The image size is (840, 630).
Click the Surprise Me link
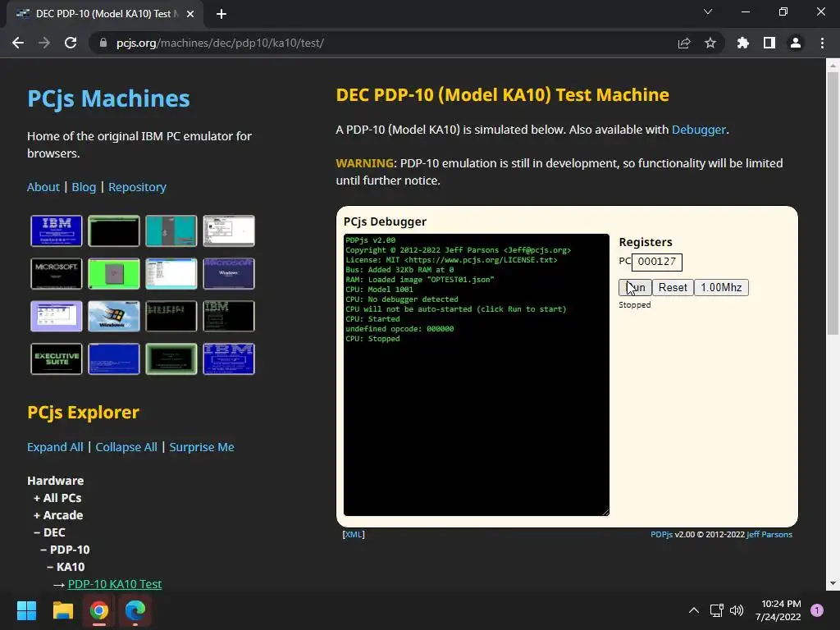(x=202, y=447)
